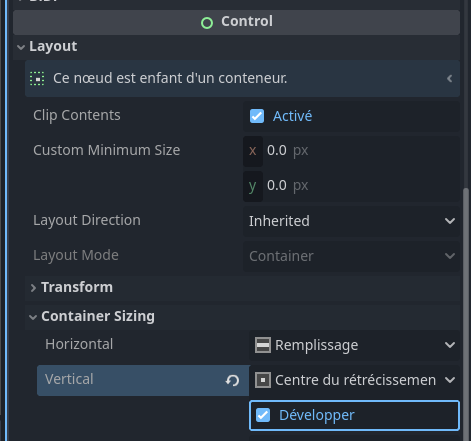
Task: Click the y axis label of Custom Minimum Size
Action: point(253,186)
